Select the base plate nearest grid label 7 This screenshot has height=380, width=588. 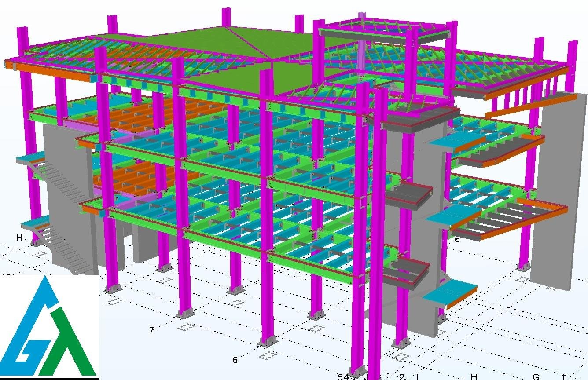[184, 313]
